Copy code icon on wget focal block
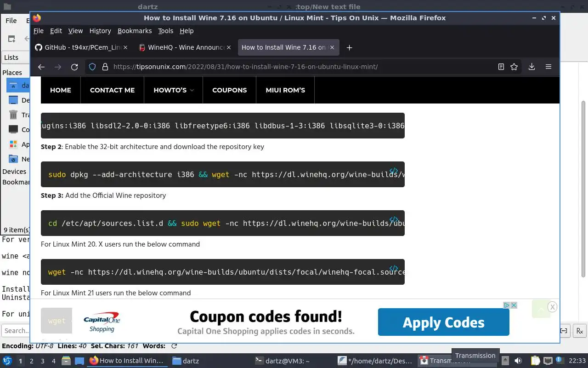The height and width of the screenshot is (368, 588). [394, 269]
